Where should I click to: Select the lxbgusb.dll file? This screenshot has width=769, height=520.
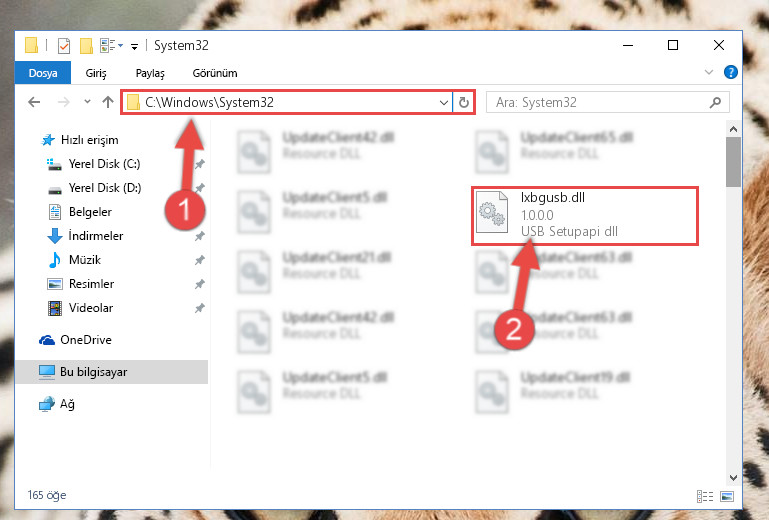click(x=585, y=215)
